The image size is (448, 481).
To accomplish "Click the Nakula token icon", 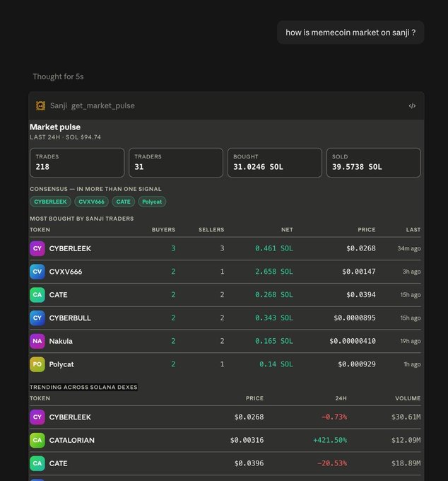I will point(37,341).
